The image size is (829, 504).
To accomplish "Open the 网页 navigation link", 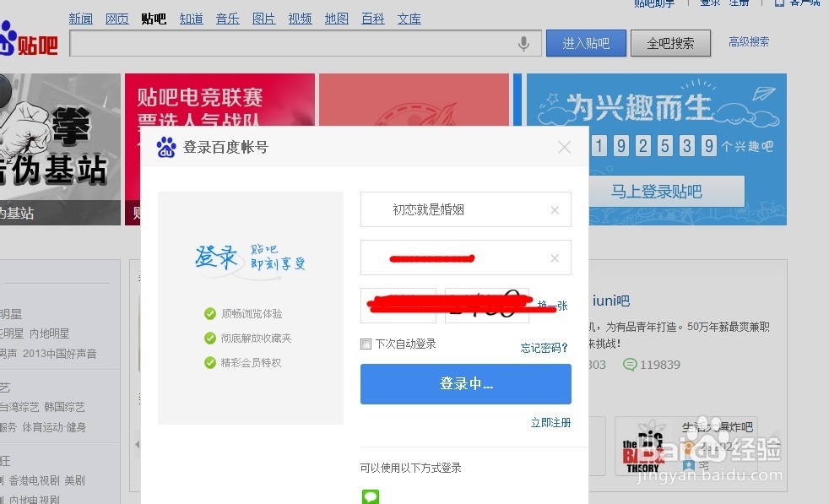I will pyautogui.click(x=116, y=19).
